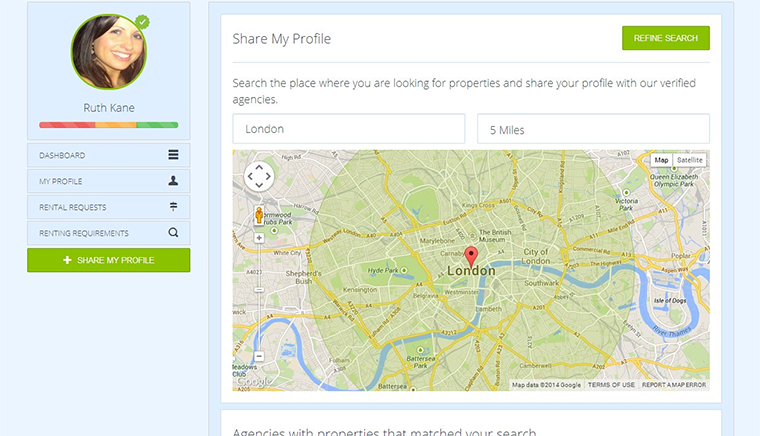This screenshot has height=436, width=760.
Task: Open My Profile menu item
Action: tap(109, 181)
